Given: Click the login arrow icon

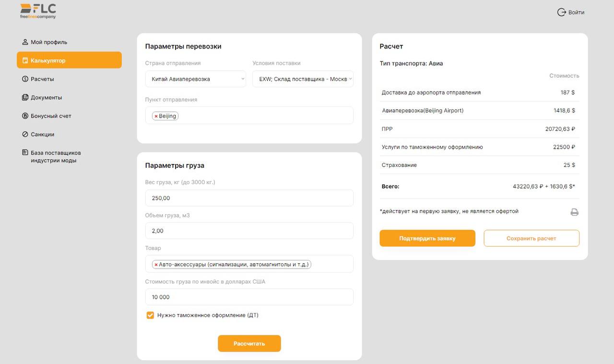Looking at the screenshot, I should point(561,12).
